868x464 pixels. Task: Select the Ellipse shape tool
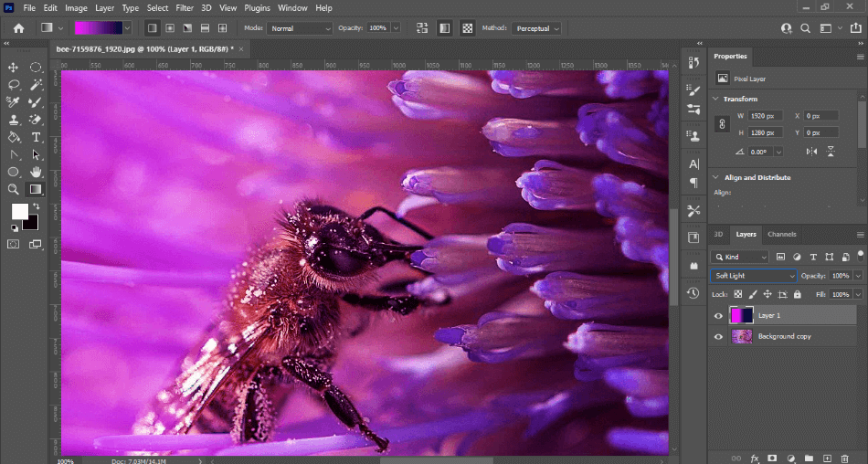pos(14,173)
